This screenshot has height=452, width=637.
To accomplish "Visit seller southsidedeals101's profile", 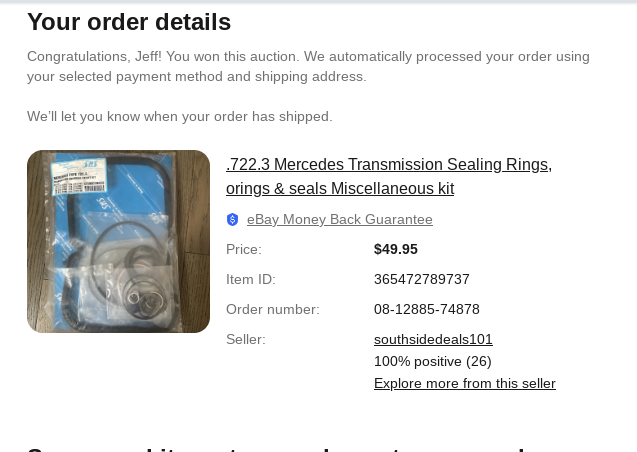I will [x=433, y=340].
